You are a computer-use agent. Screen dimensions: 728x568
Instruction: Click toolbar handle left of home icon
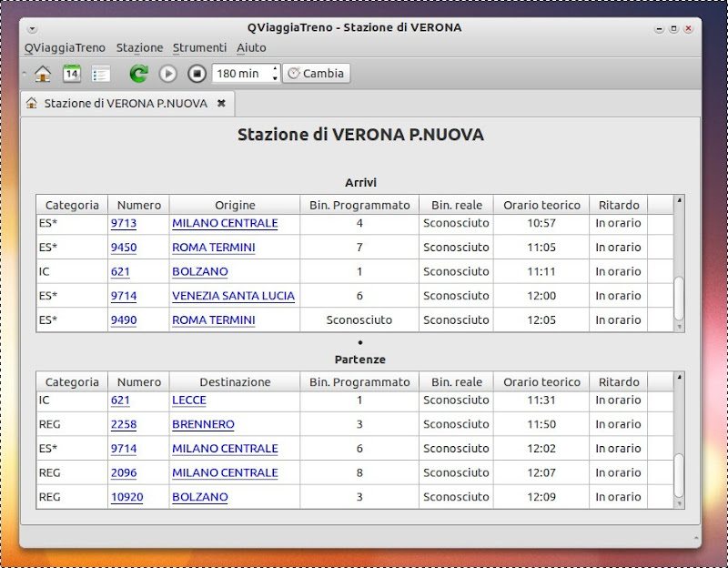(25, 74)
